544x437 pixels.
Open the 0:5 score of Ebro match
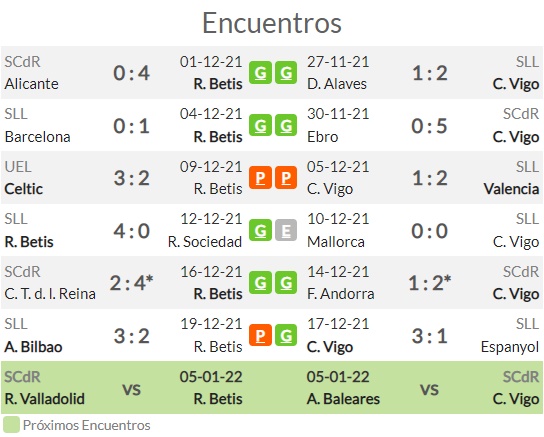[429, 126]
